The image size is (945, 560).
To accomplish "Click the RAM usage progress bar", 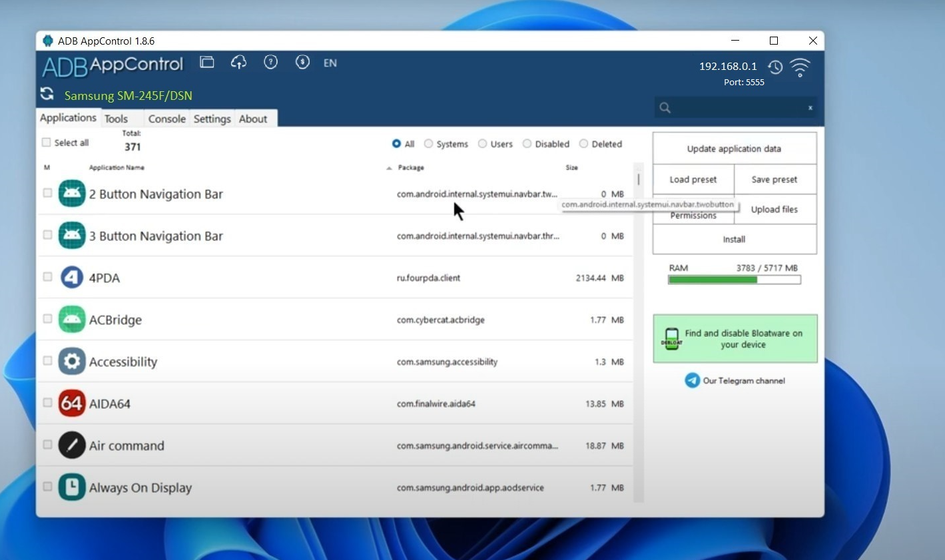I will click(x=735, y=280).
